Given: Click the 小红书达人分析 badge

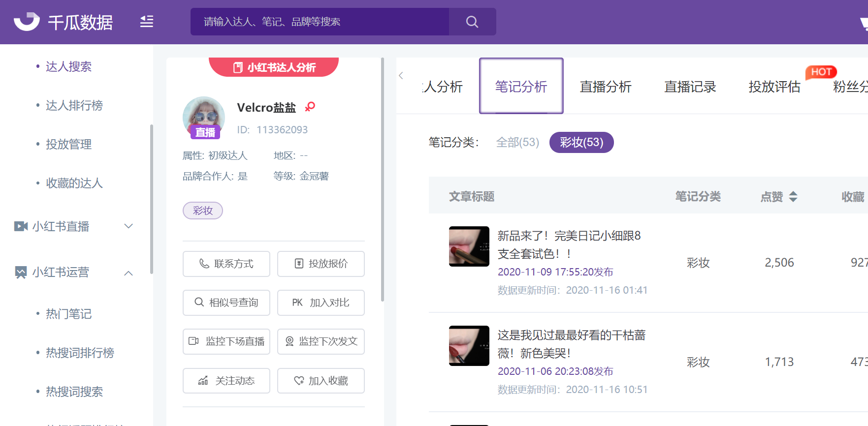Looking at the screenshot, I should pos(274,67).
